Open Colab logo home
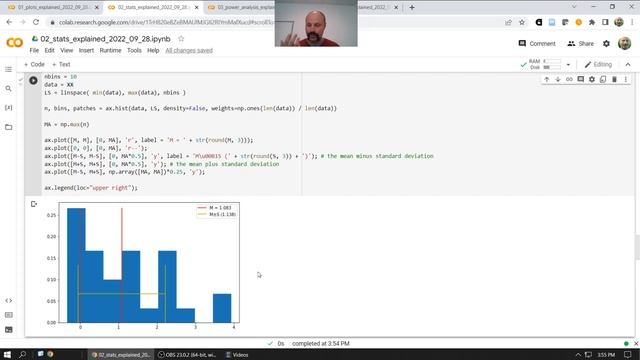The height and width of the screenshot is (360, 640). click(x=14, y=42)
